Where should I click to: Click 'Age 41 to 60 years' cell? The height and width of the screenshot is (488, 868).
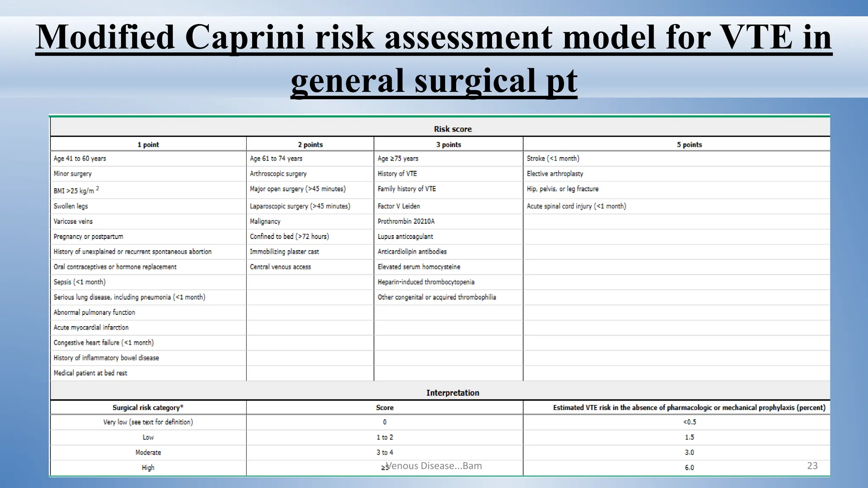tap(80, 158)
